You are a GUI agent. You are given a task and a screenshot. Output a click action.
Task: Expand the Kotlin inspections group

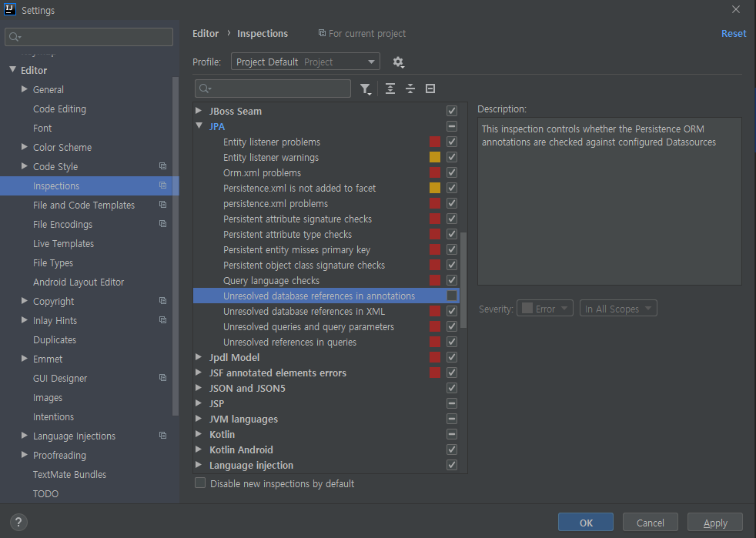[199, 434]
